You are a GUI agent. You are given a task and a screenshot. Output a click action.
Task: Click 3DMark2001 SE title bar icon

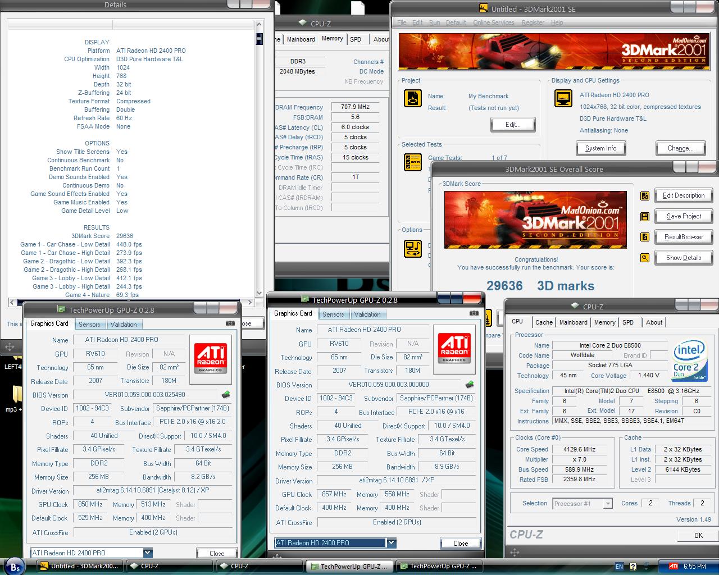[483, 8]
